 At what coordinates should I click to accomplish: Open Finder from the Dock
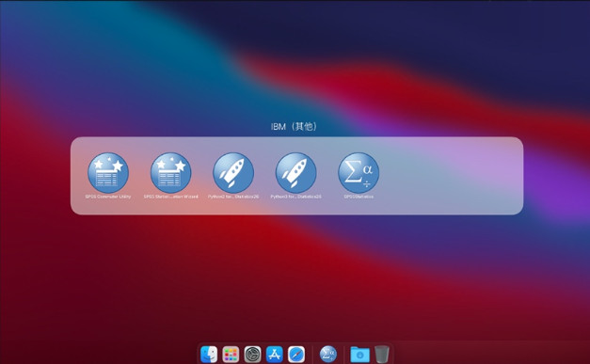[x=209, y=355]
